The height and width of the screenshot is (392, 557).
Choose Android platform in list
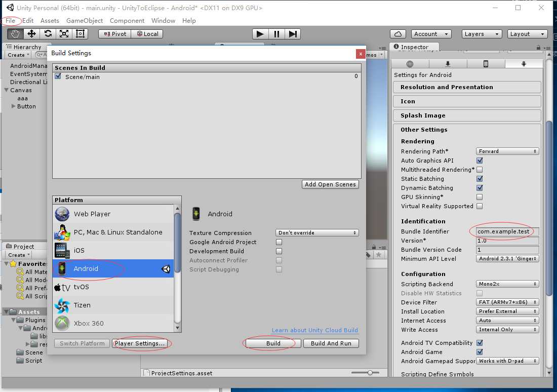click(113, 269)
